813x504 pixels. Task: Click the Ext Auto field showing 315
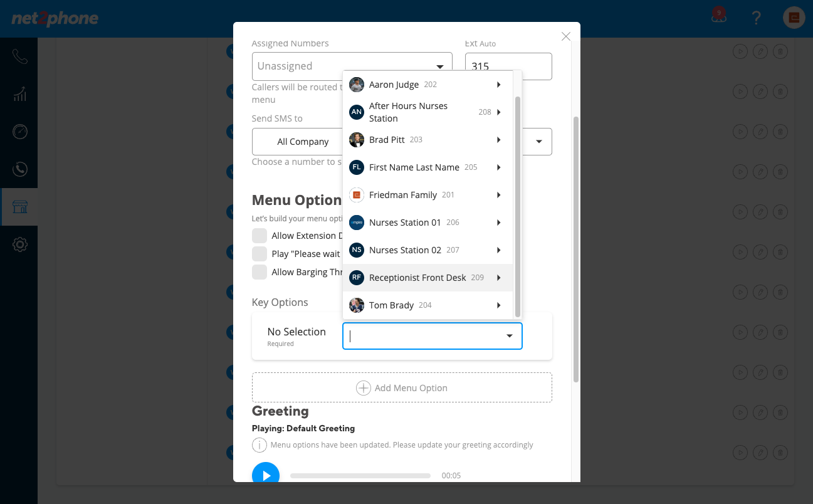click(508, 66)
